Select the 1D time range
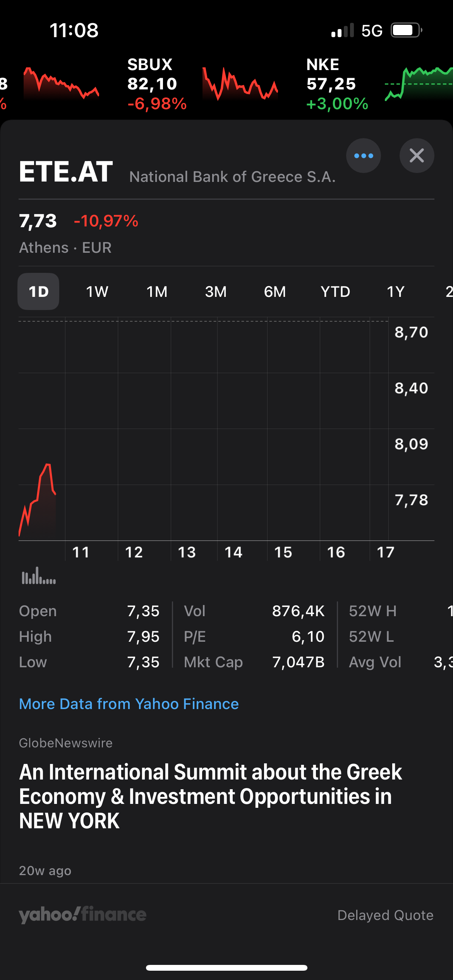The image size is (453, 980). (x=38, y=291)
